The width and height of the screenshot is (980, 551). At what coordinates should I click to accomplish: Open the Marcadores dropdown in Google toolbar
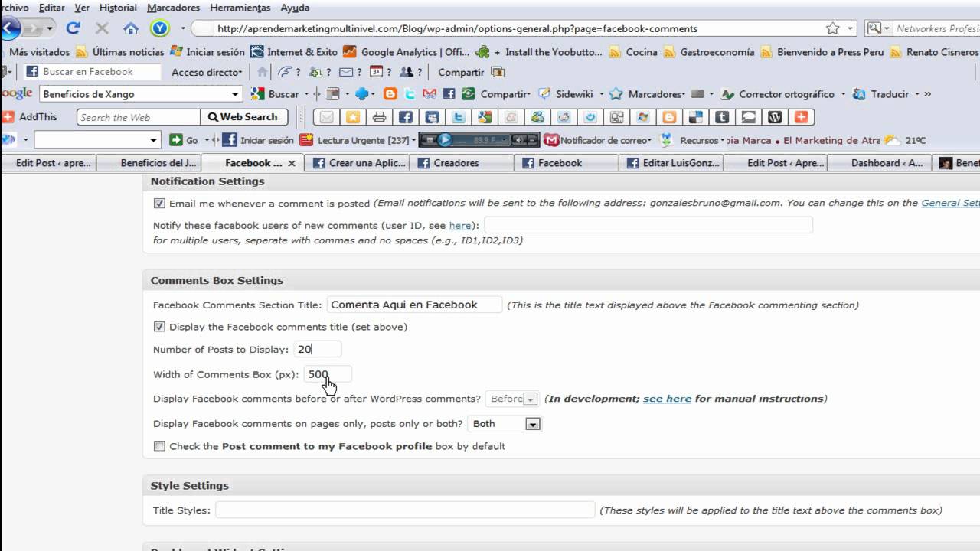point(656,94)
